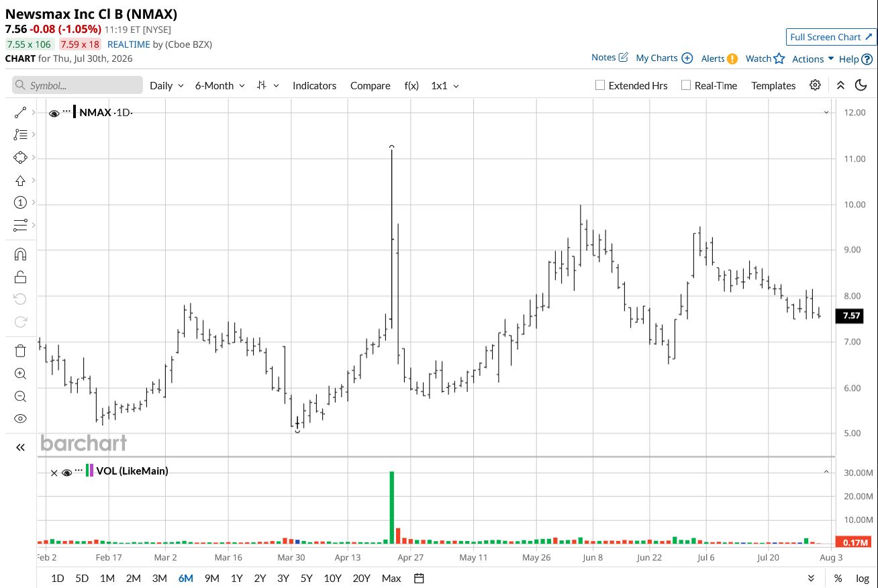The height and width of the screenshot is (588, 878).
Task: Switch to dark mode with moon icon
Action: pos(861,85)
